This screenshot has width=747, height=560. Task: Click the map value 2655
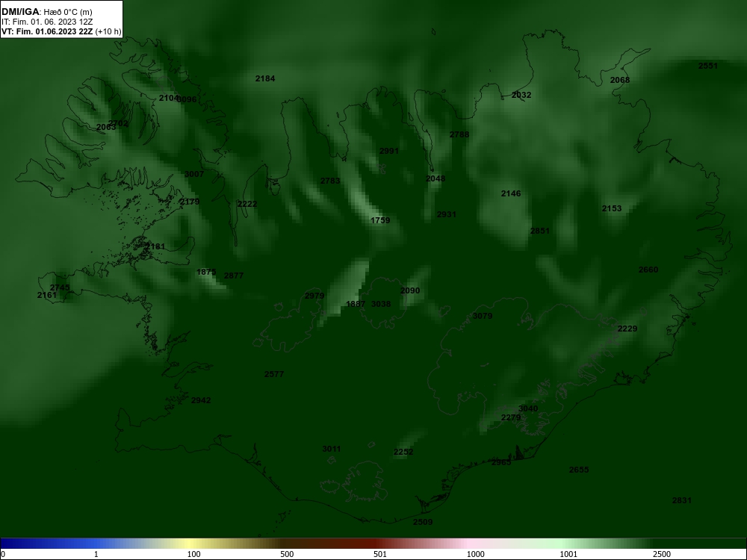579,470
